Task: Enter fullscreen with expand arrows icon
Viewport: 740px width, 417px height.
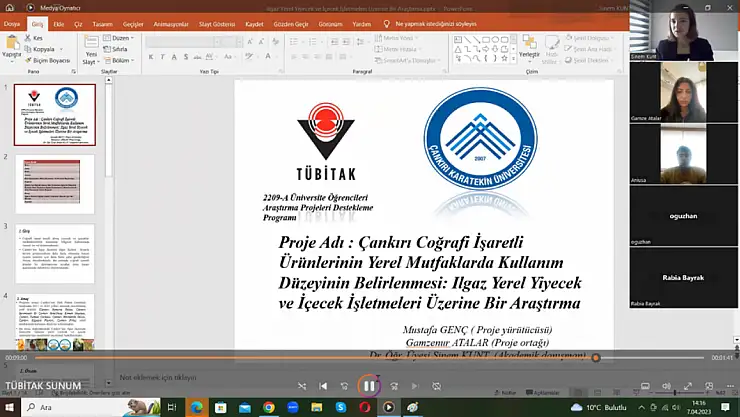Action: click(688, 386)
